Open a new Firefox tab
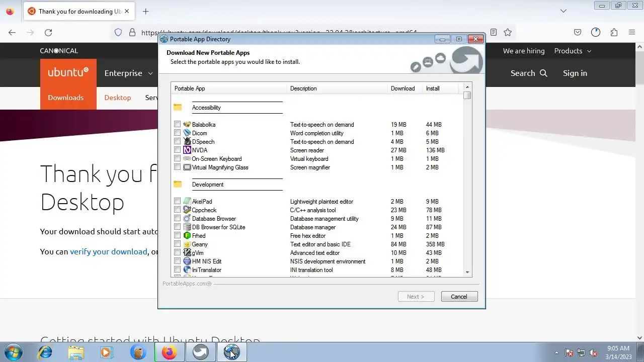Image resolution: width=644 pixels, height=362 pixels. coord(145,11)
